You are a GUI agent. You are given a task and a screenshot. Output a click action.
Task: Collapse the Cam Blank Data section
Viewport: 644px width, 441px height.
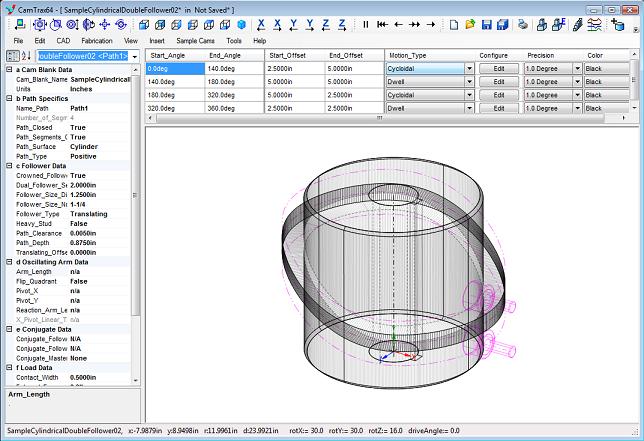point(8,69)
